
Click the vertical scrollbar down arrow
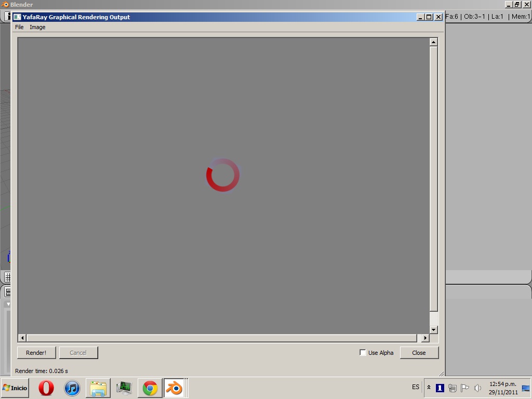(433, 329)
